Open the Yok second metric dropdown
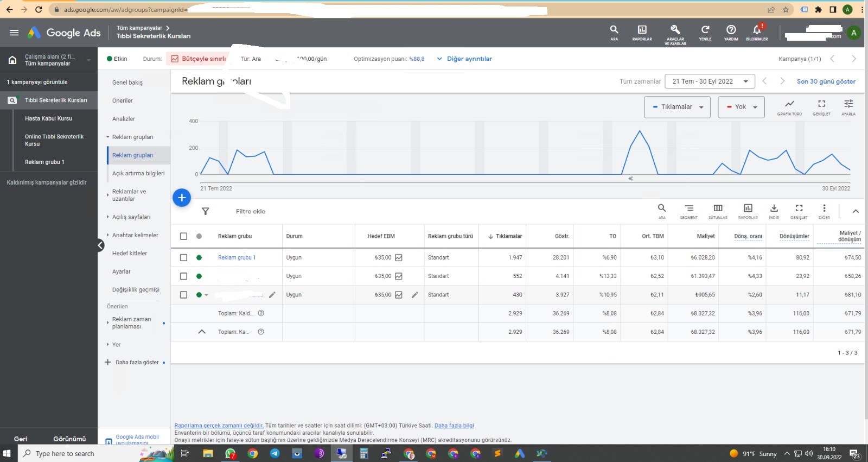The image size is (868, 462). click(x=741, y=107)
